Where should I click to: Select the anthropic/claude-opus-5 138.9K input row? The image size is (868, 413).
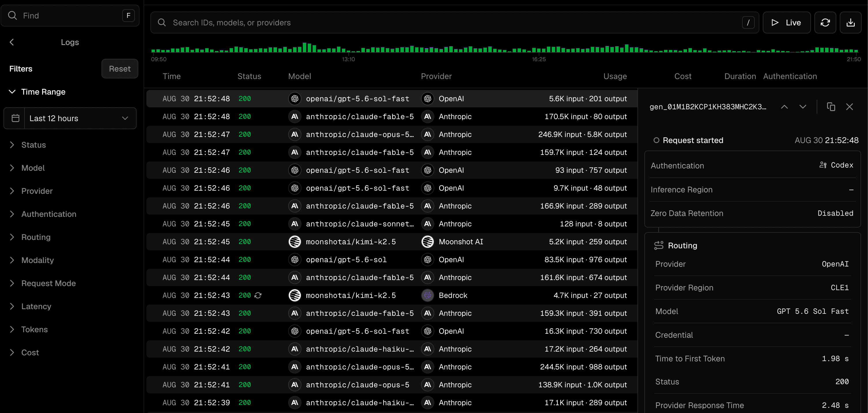392,385
